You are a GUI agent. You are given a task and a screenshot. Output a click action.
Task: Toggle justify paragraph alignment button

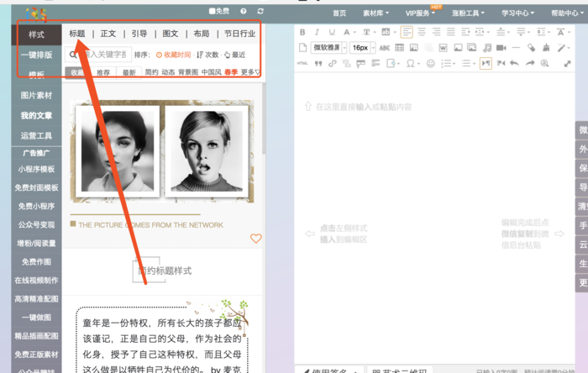pyautogui.click(x=451, y=32)
